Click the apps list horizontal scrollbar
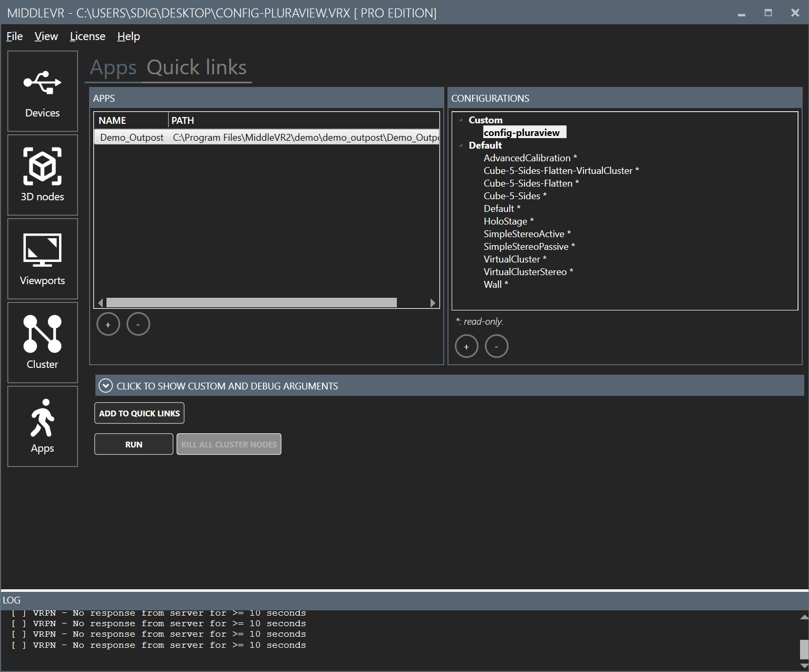 251,303
